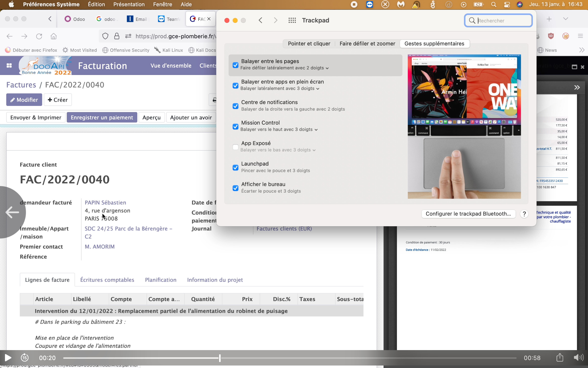Open Information du projet tab
Screen dimensions: 588x368
[215, 280]
